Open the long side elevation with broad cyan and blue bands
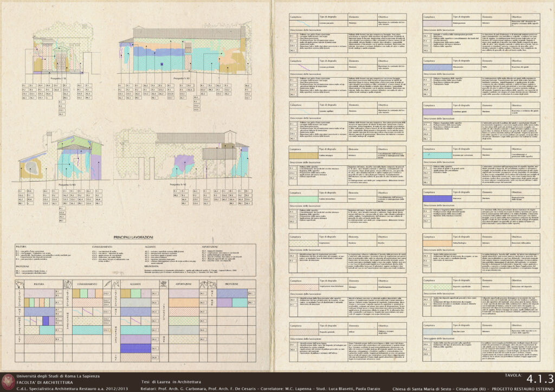Viewport: 555px width, 392px height. [x=185, y=49]
